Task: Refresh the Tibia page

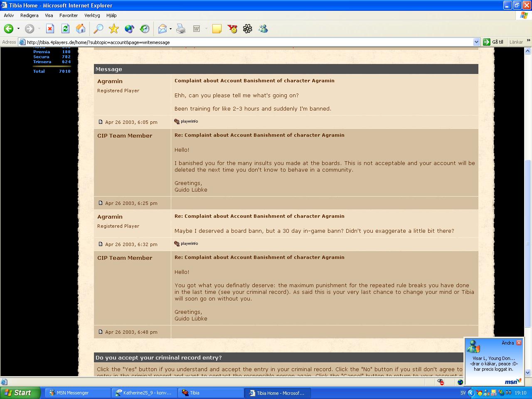Action: tap(65, 29)
